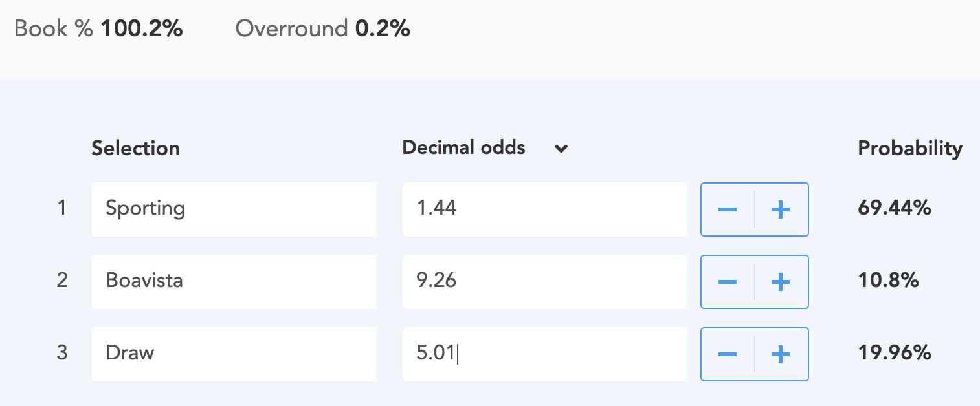The width and height of the screenshot is (980, 406).
Task: Click the 1.44 odds input
Action: coord(544,209)
